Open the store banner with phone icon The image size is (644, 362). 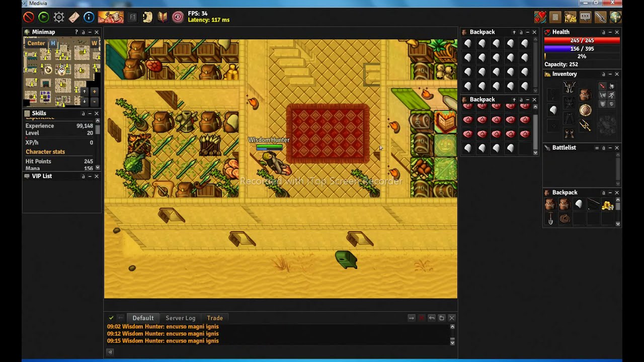point(111,18)
